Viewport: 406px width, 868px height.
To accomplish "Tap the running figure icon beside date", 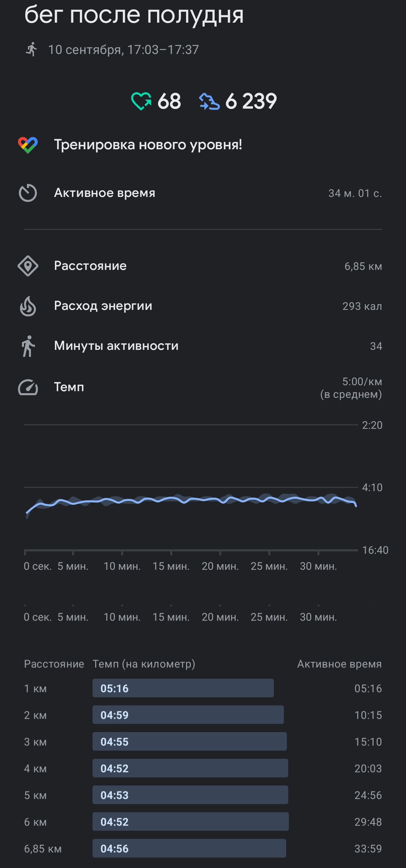I will (31, 50).
